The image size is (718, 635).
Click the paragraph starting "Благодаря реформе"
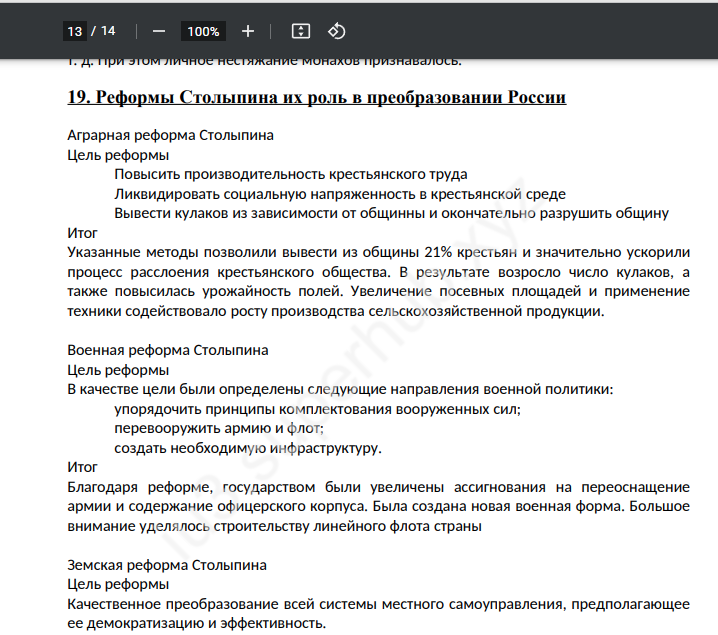pos(378,506)
